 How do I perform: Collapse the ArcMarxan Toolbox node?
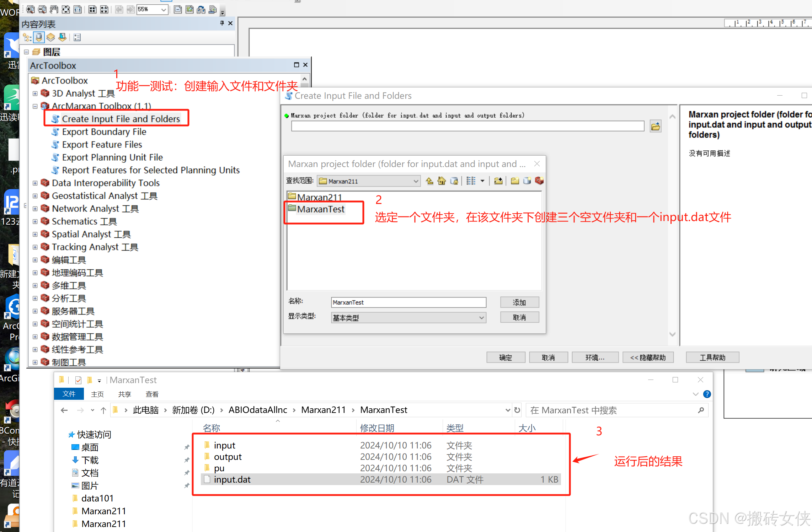(35, 106)
